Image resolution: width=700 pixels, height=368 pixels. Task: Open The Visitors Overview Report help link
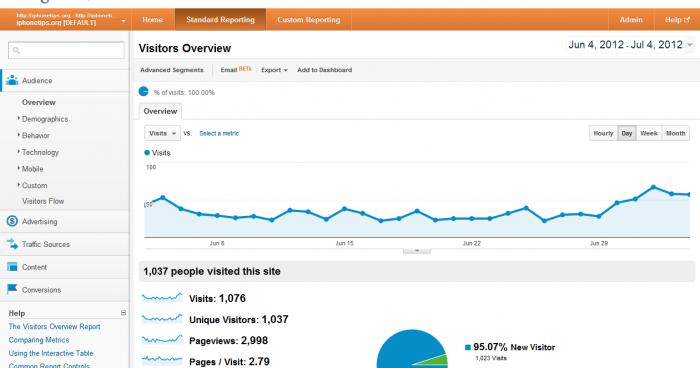[54, 326]
